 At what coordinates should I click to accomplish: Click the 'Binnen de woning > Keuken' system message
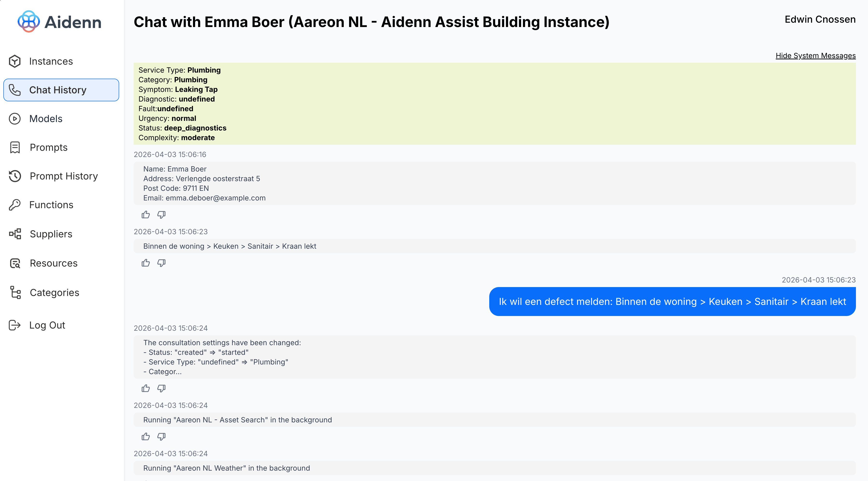tap(495, 246)
